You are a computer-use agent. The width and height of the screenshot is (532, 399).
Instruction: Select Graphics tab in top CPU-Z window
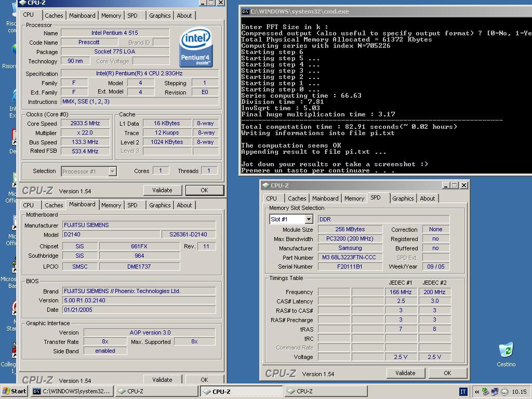click(160, 16)
